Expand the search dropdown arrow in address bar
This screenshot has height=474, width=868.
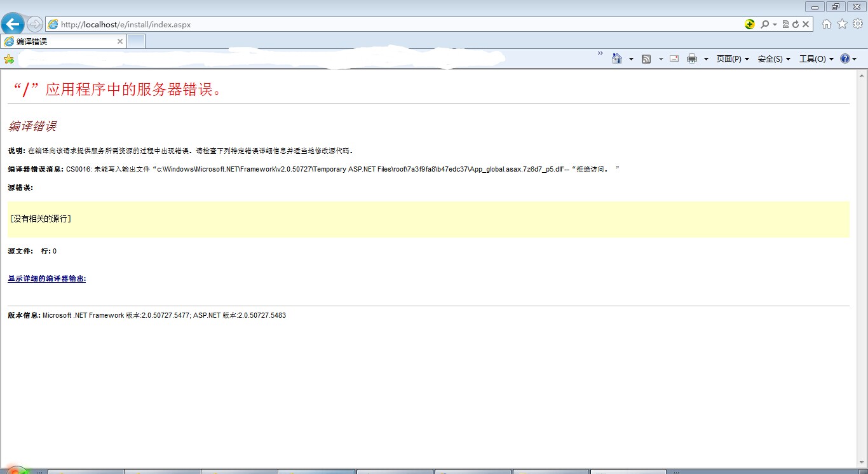[775, 25]
